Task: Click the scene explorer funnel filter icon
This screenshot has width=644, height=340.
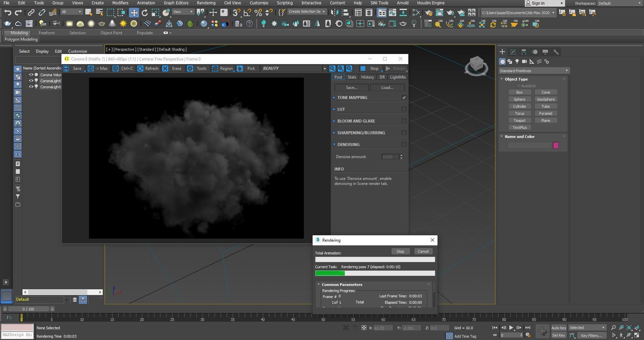Action: tap(18, 196)
